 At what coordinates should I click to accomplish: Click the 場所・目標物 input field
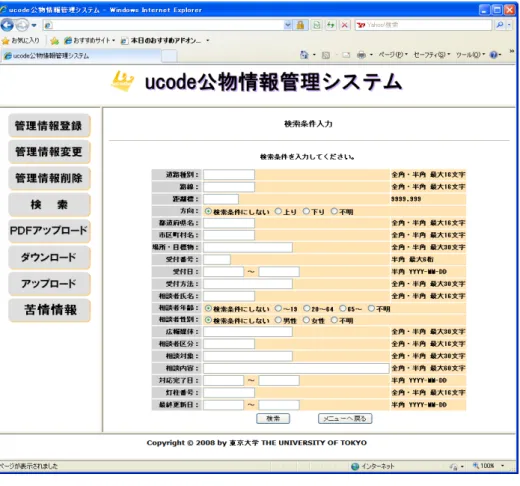[x=248, y=247]
